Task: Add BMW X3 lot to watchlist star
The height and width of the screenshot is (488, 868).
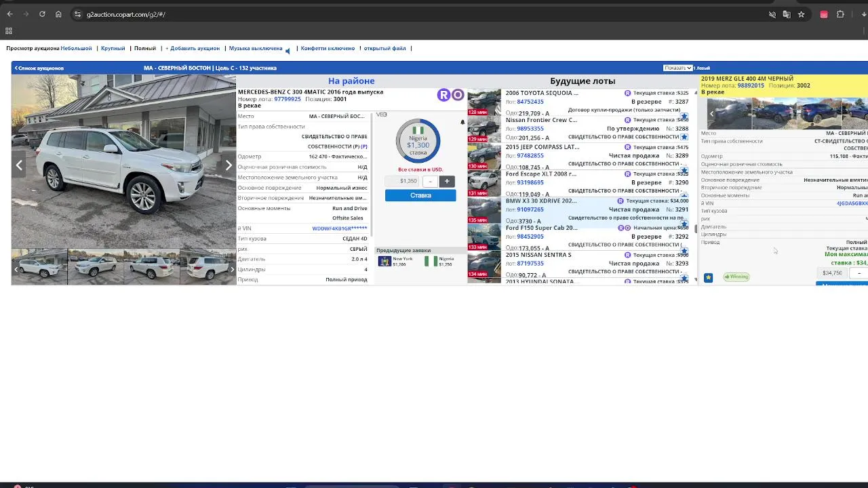Action: coord(684,224)
